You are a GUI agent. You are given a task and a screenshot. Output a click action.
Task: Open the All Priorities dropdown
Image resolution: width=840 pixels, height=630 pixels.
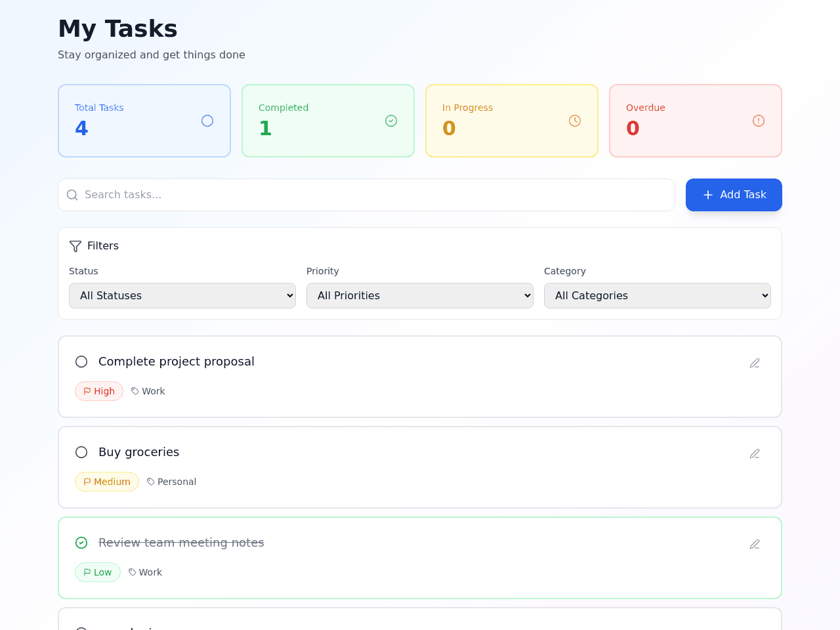(420, 295)
